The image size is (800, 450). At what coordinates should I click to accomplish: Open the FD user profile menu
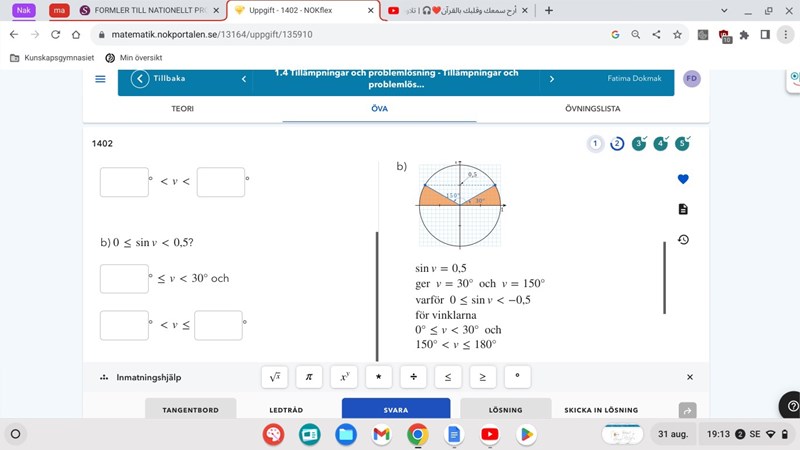(692, 79)
